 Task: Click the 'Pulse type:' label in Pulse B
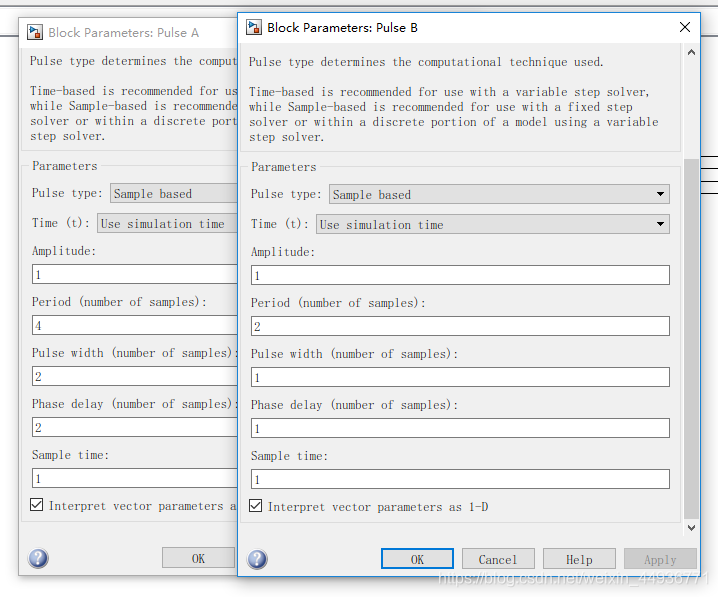point(286,194)
